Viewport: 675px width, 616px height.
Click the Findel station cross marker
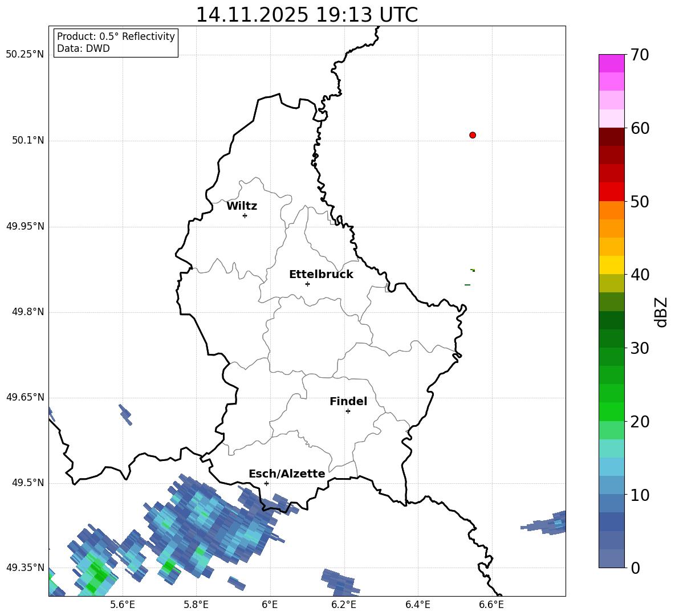(348, 411)
